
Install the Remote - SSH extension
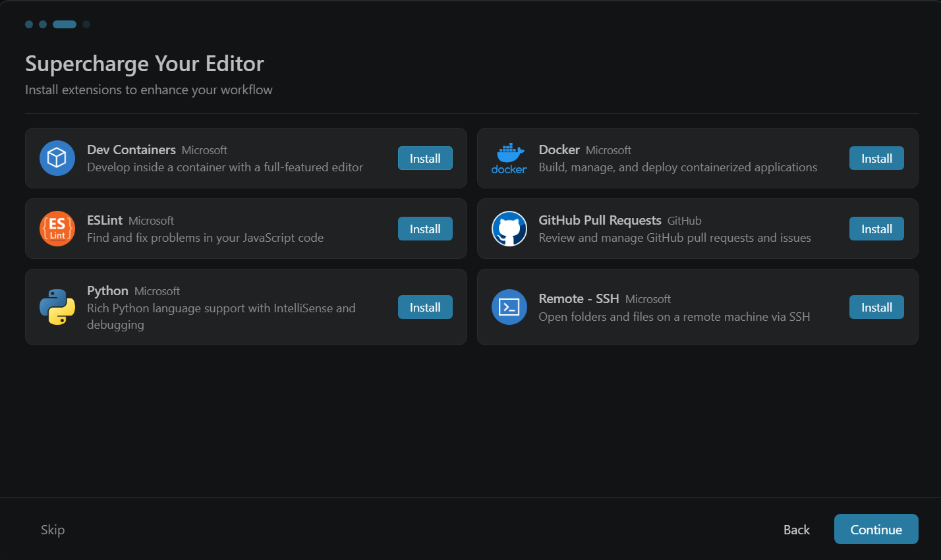click(x=876, y=307)
